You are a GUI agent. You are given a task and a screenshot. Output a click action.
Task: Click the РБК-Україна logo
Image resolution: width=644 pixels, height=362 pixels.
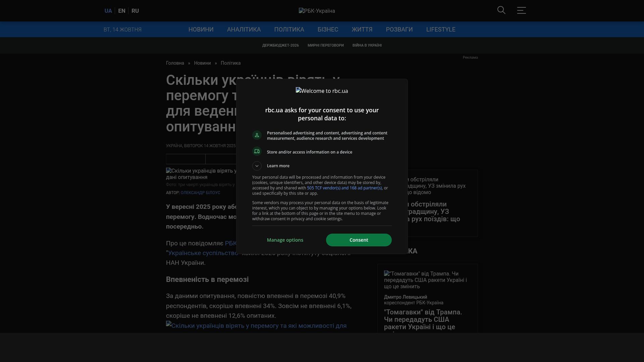(317, 10)
